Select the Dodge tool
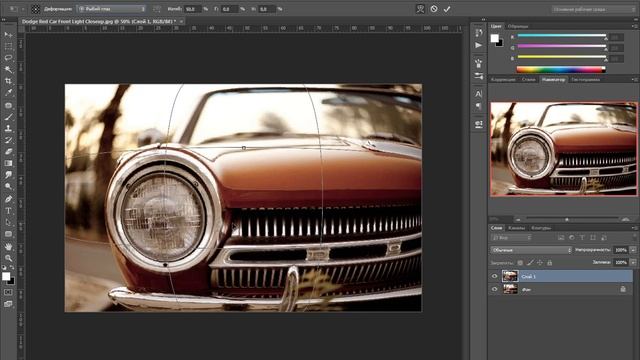The image size is (640, 360). pos(8,187)
